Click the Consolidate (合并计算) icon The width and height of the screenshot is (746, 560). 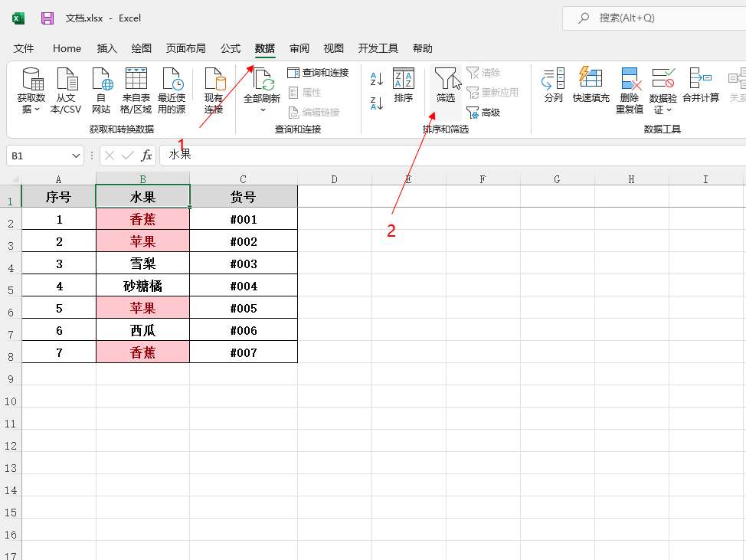(700, 79)
